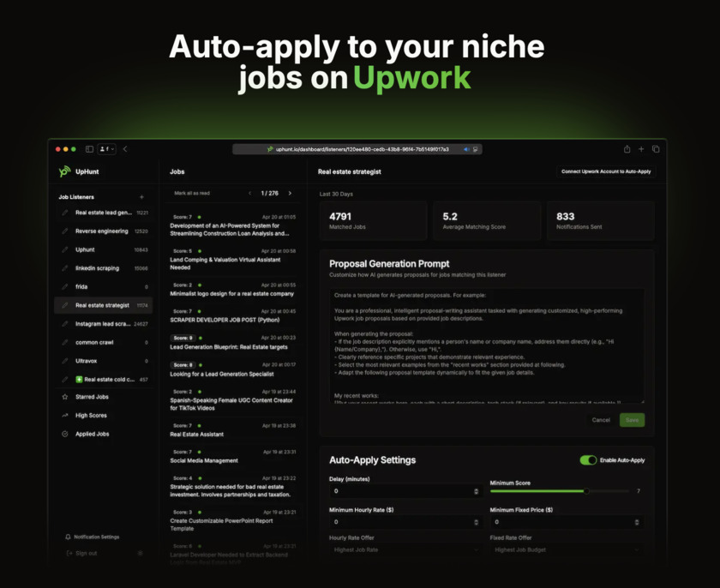This screenshot has width=720, height=588.
Task: Edit the common crawl listener pencil
Action: [x=65, y=342]
